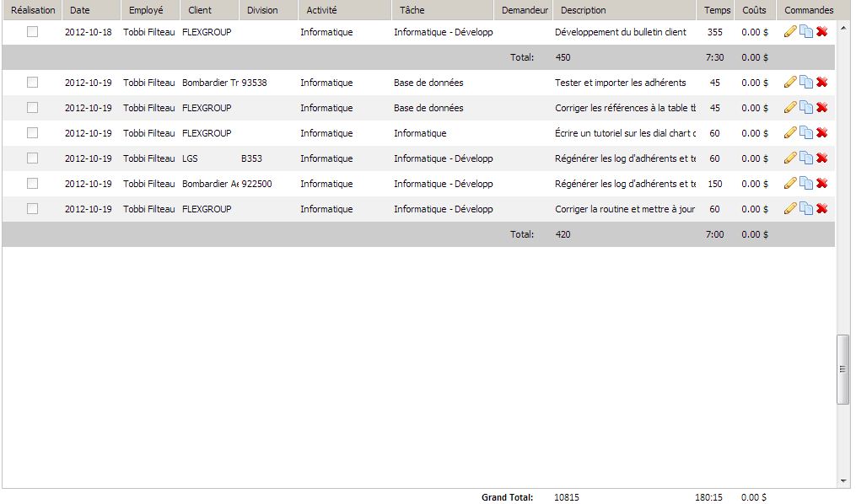Click the Demandeur column header
Screen dimensions: 856x504
tap(524, 10)
